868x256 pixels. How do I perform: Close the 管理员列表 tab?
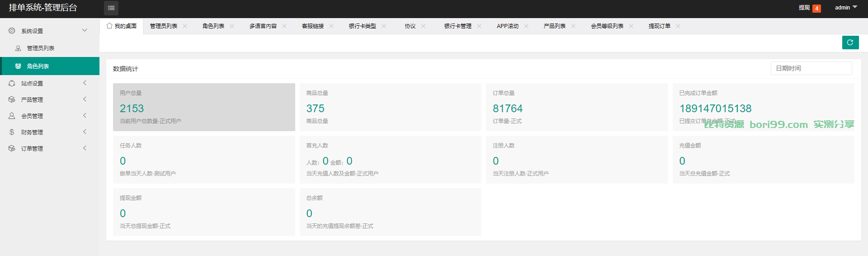pos(185,26)
